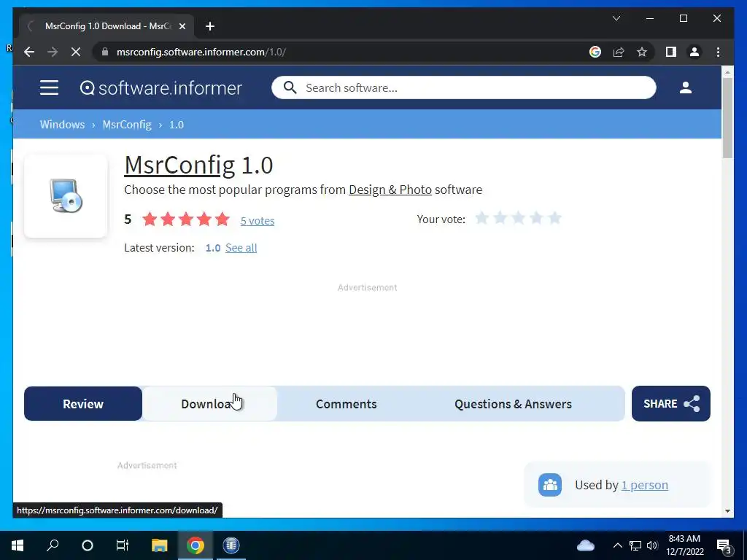
Task: Click the Windows breadcrumb link
Action: [x=63, y=124]
